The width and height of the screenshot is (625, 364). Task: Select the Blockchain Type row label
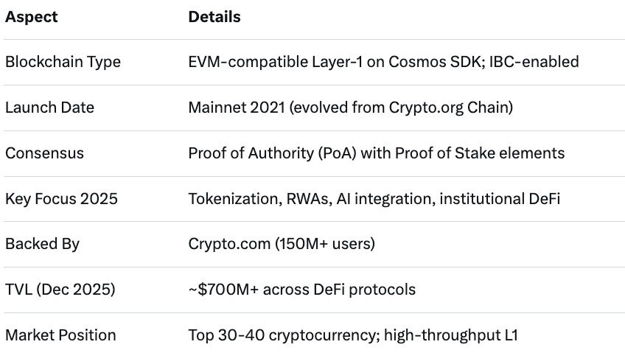pos(63,62)
